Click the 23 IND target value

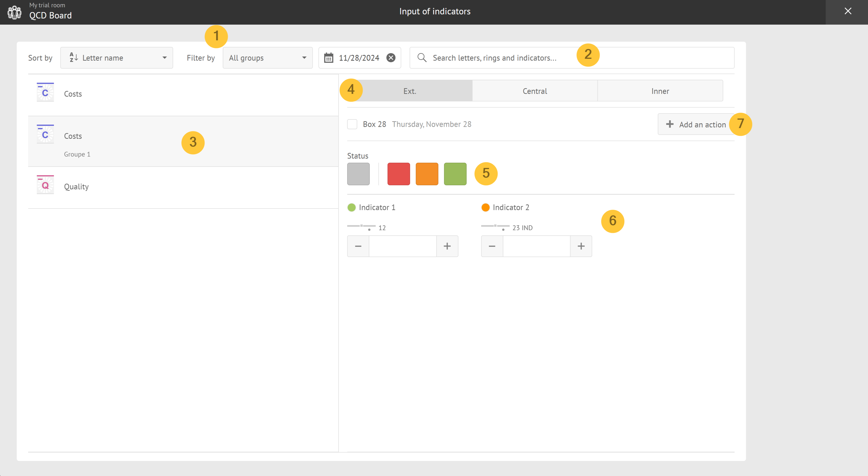523,228
